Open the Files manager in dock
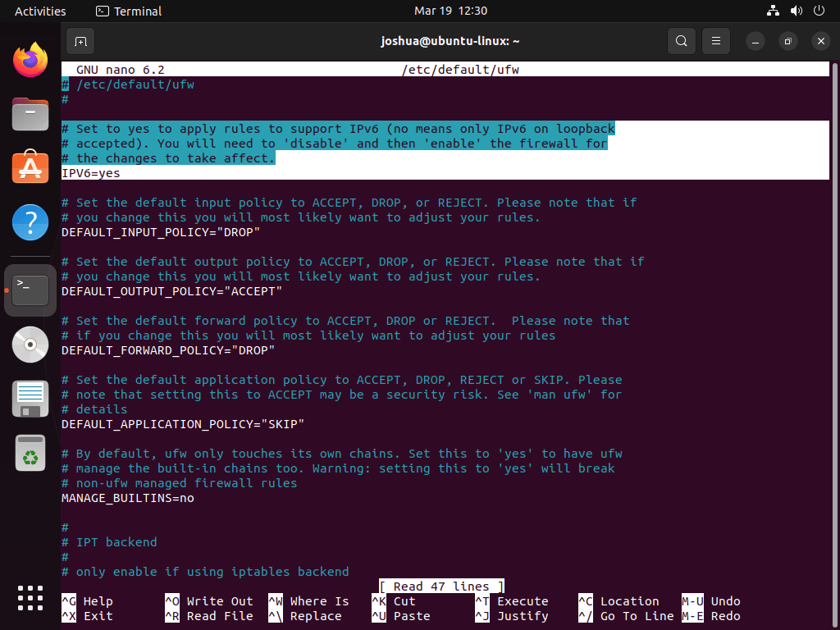The image size is (840, 630). [x=30, y=114]
